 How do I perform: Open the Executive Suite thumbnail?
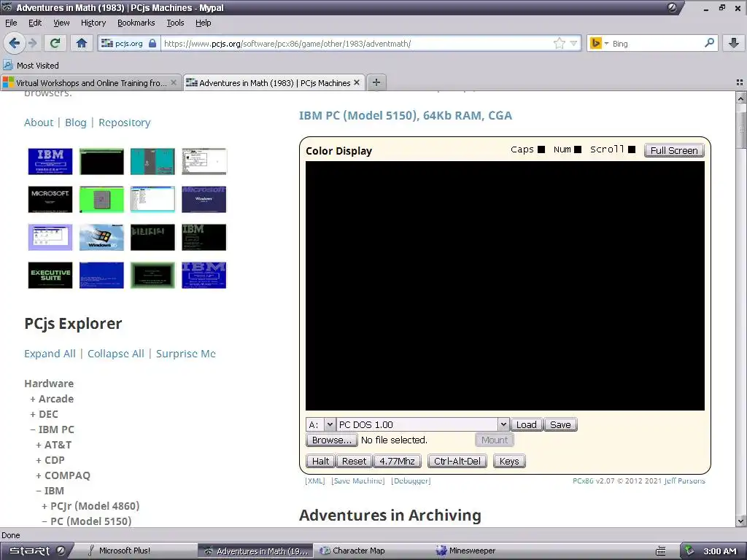coord(50,275)
